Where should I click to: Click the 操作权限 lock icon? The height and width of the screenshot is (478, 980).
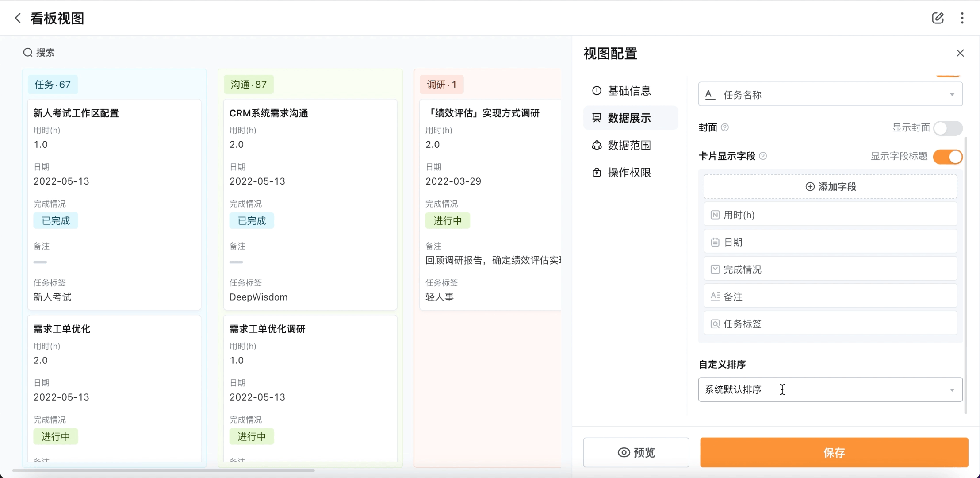coord(597,173)
